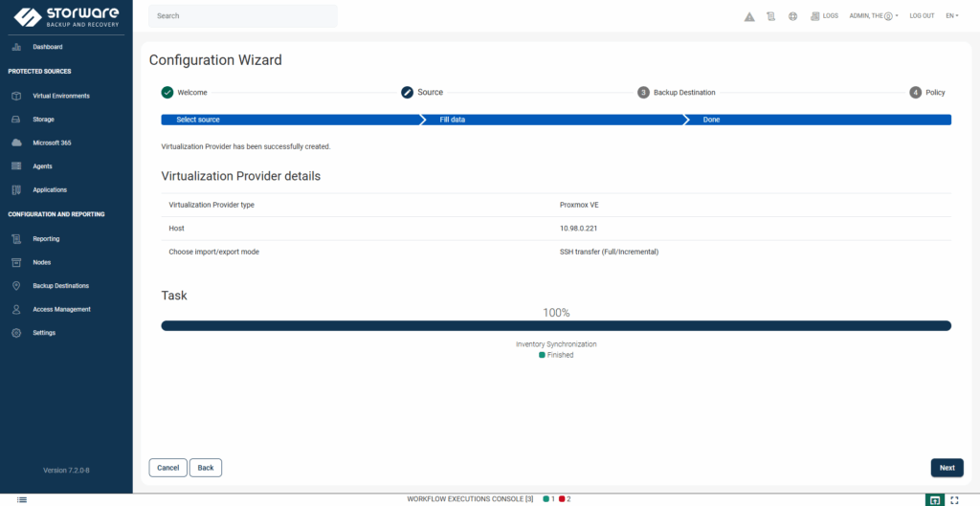Click the list menu icon at bottom-left
This screenshot has height=506, width=980.
[x=22, y=499]
